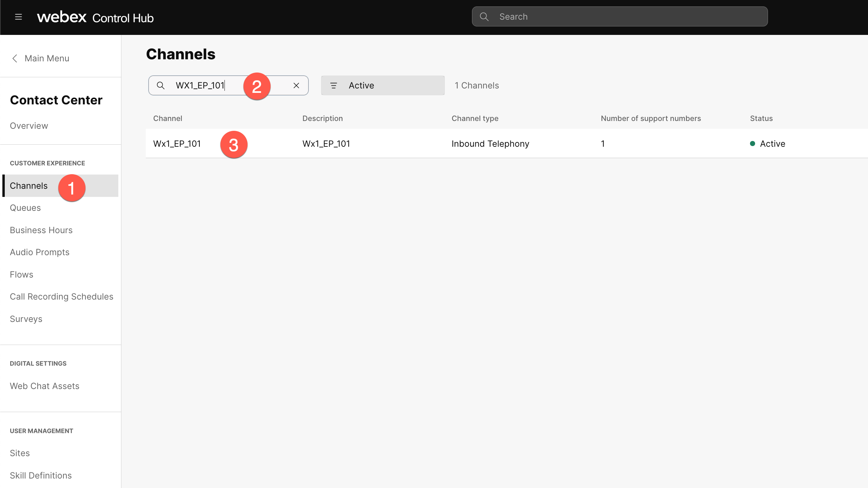Open Web Chat Assets
868x488 pixels.
point(44,386)
